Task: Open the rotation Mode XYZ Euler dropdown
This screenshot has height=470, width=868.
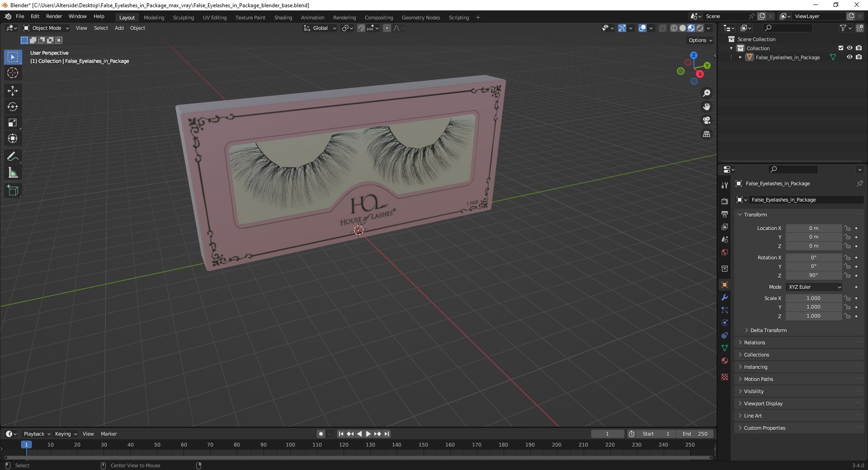Action: pos(814,287)
